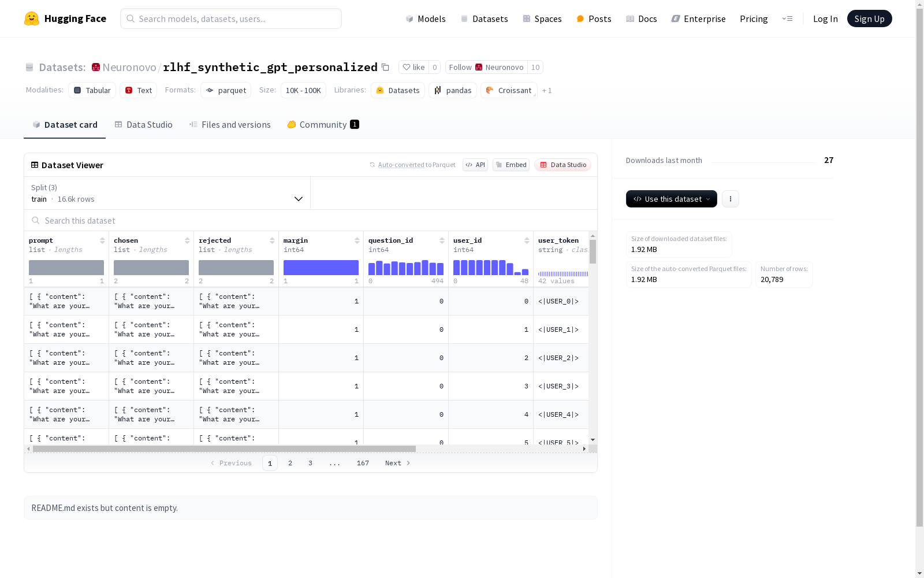Open the Files and versions tab

tap(230, 124)
